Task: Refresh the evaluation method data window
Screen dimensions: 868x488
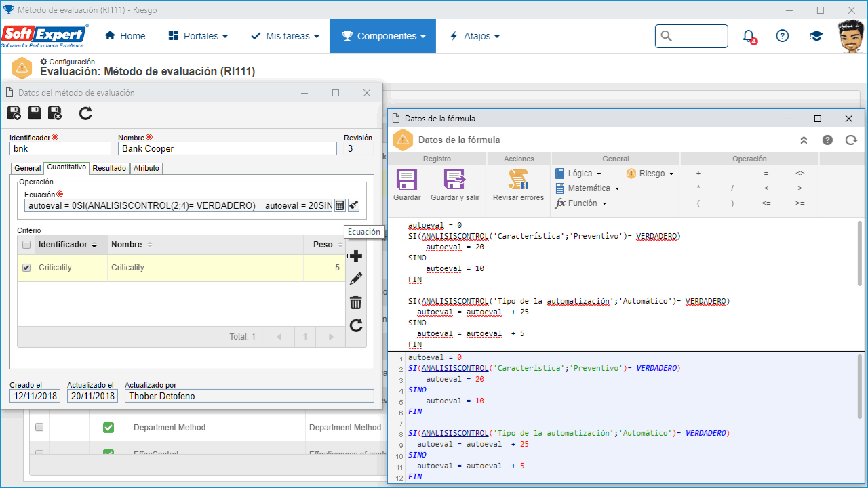Action: pyautogui.click(x=85, y=113)
